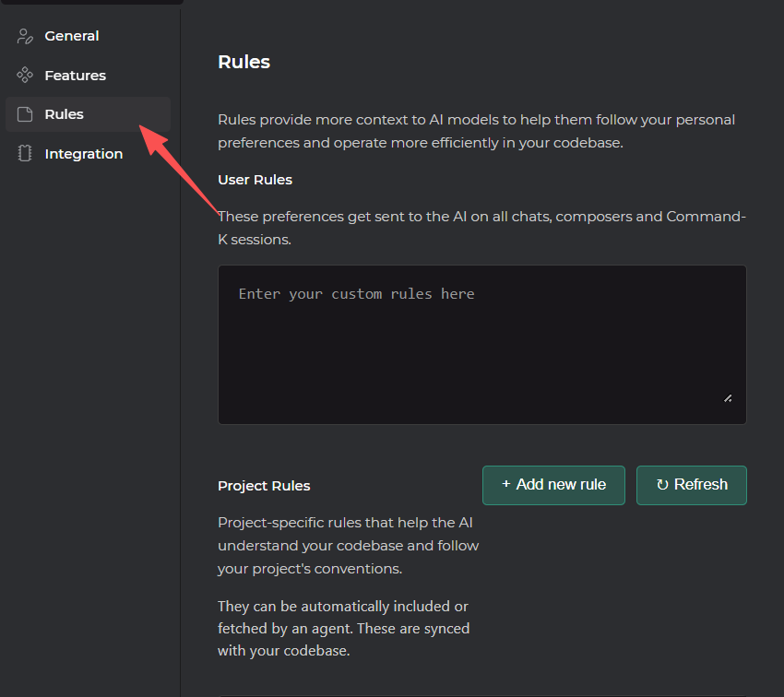The height and width of the screenshot is (697, 784).
Task: Click the circular arrow icon on Refresh
Action: (x=662, y=485)
